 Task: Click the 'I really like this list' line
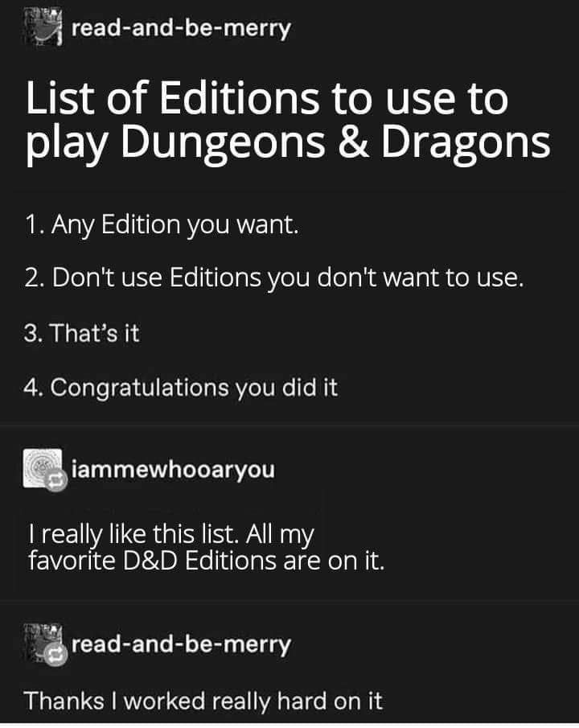171,535
